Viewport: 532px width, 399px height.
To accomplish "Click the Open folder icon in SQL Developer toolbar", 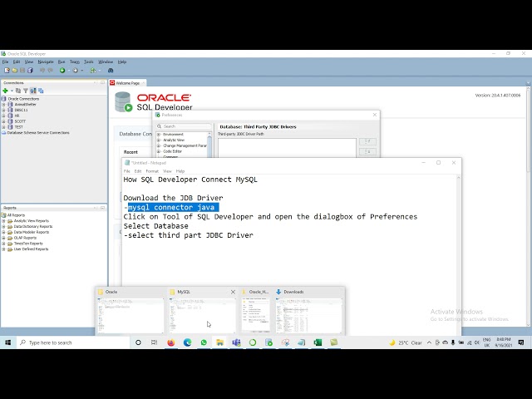I will tap(15, 70).
